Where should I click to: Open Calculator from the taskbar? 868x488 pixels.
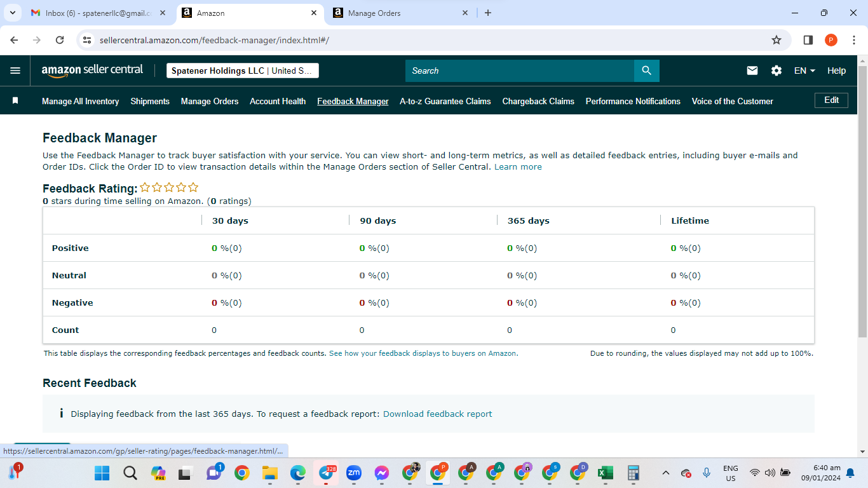pyautogui.click(x=633, y=473)
